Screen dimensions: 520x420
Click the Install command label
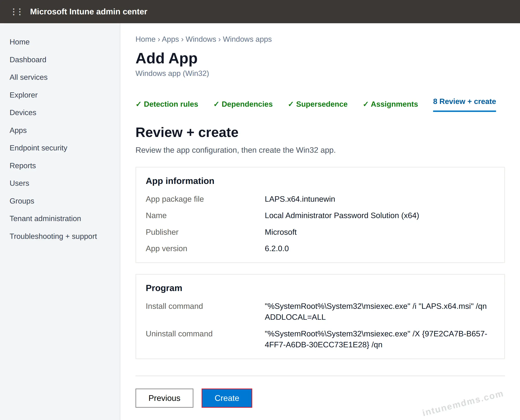(174, 306)
